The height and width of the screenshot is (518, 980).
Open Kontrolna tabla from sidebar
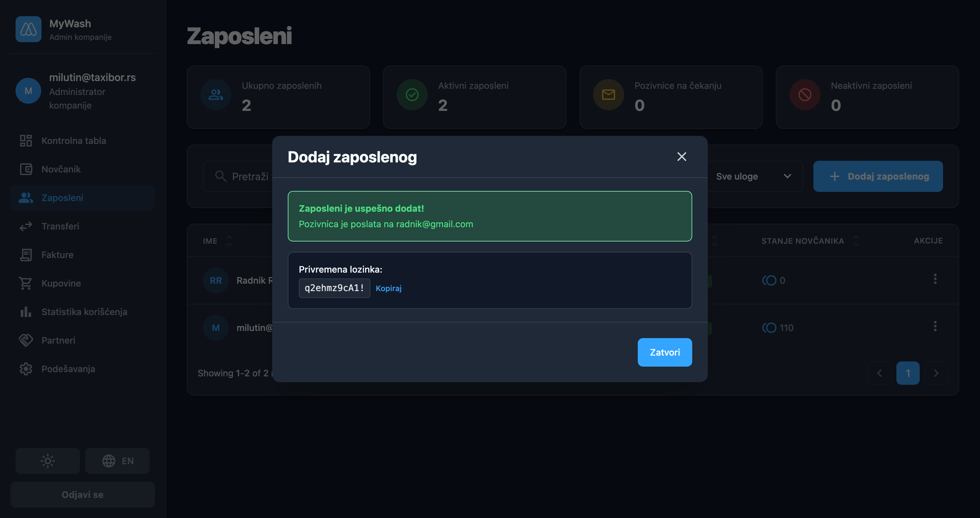tap(74, 141)
